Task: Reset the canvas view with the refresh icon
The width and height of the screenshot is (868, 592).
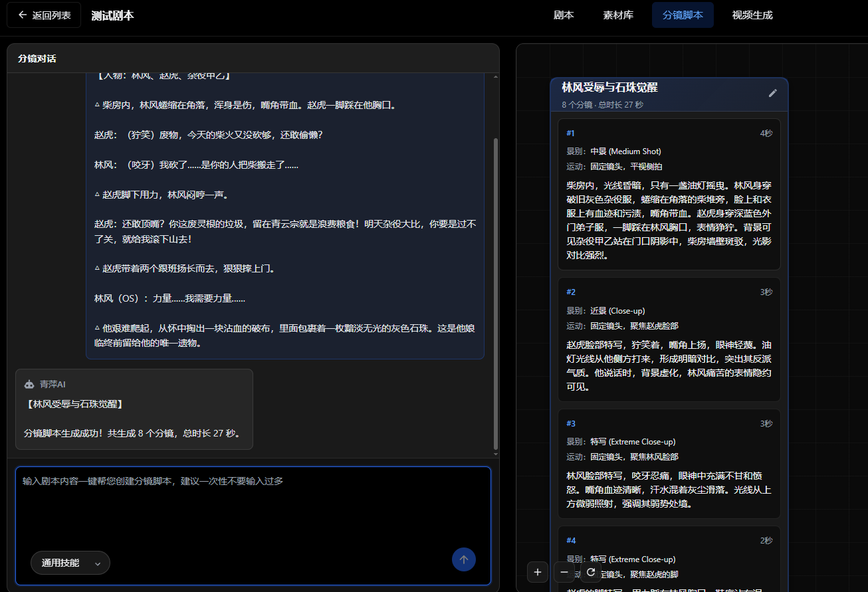Action: coord(590,571)
